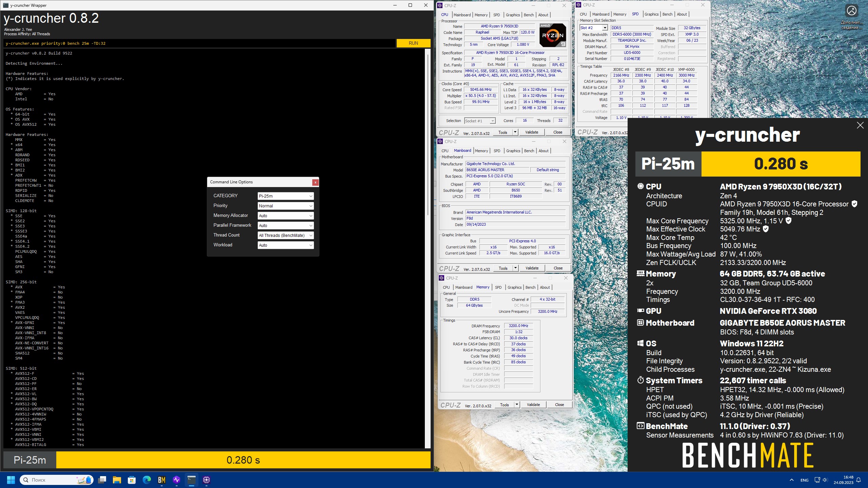868x488 pixels.
Task: Select CPU tab in CPU-Z Memory window
Action: pyautogui.click(x=446, y=287)
